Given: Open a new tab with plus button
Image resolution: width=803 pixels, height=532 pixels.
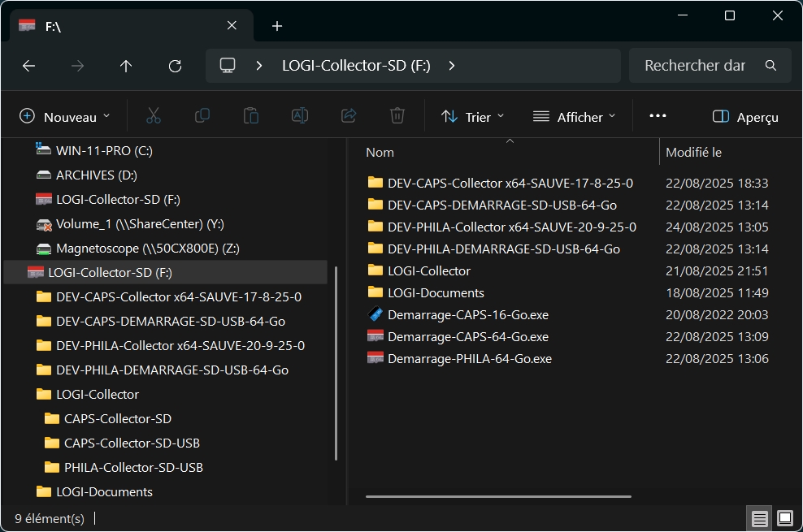Looking at the screenshot, I should click(277, 26).
